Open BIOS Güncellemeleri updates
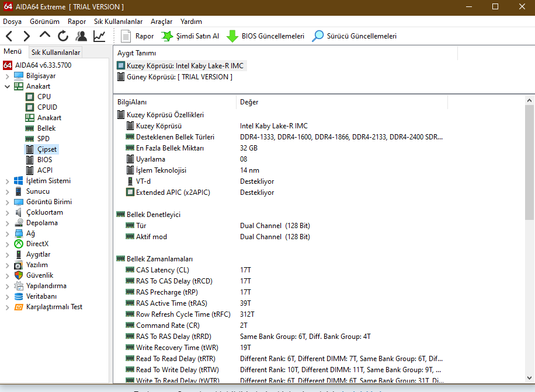 265,36
